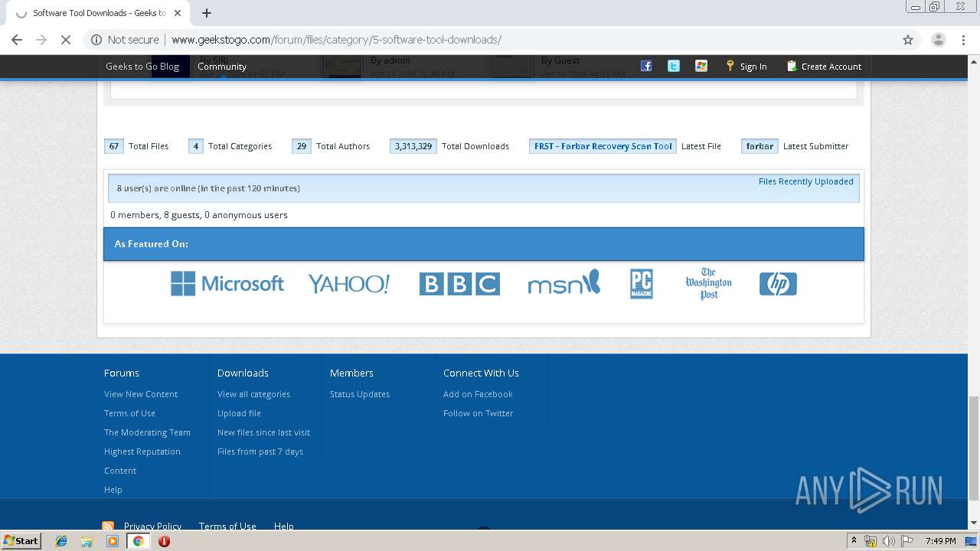Show hidden system tray icons
980x551 pixels.
tap(854, 541)
